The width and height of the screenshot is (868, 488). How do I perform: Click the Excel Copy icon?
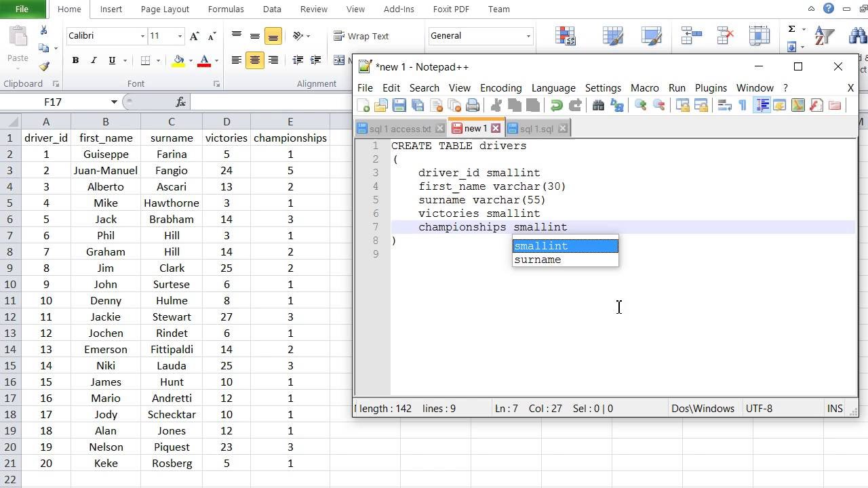click(x=44, y=48)
